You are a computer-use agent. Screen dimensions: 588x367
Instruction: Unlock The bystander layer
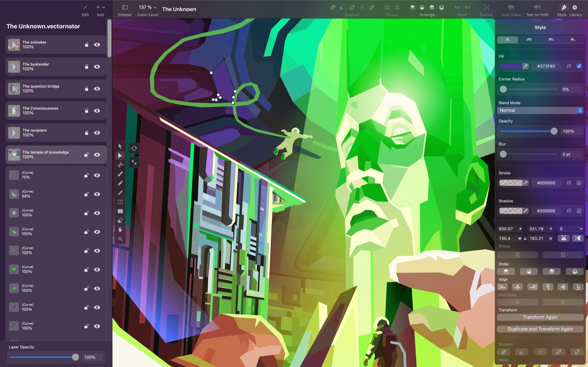click(87, 67)
